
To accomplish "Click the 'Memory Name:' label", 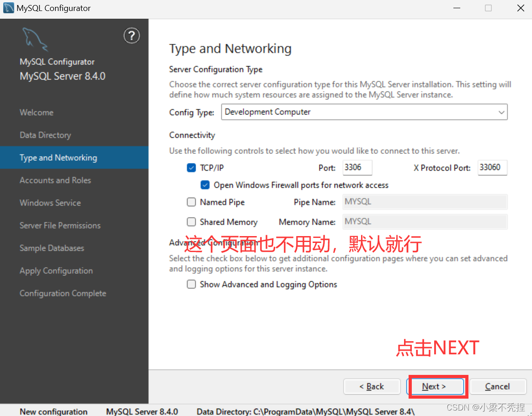I will (x=307, y=222).
